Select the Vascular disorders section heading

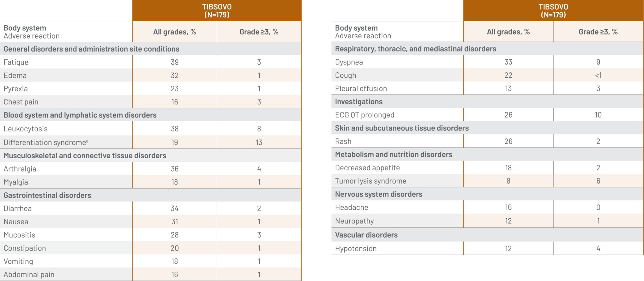click(366, 235)
